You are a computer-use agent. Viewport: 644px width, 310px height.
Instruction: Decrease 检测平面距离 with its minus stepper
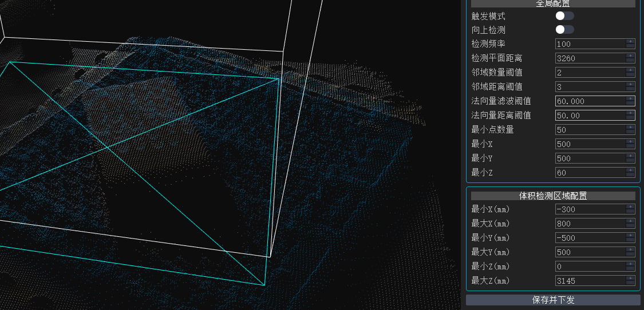click(630, 61)
